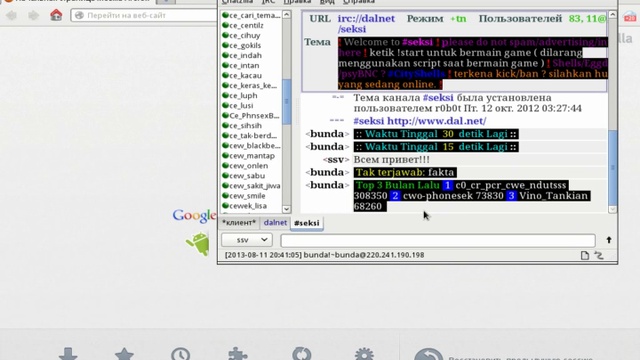Click the connection icon in ChatZilla status bar
The width and height of the screenshot is (640, 360).
click(x=599, y=256)
